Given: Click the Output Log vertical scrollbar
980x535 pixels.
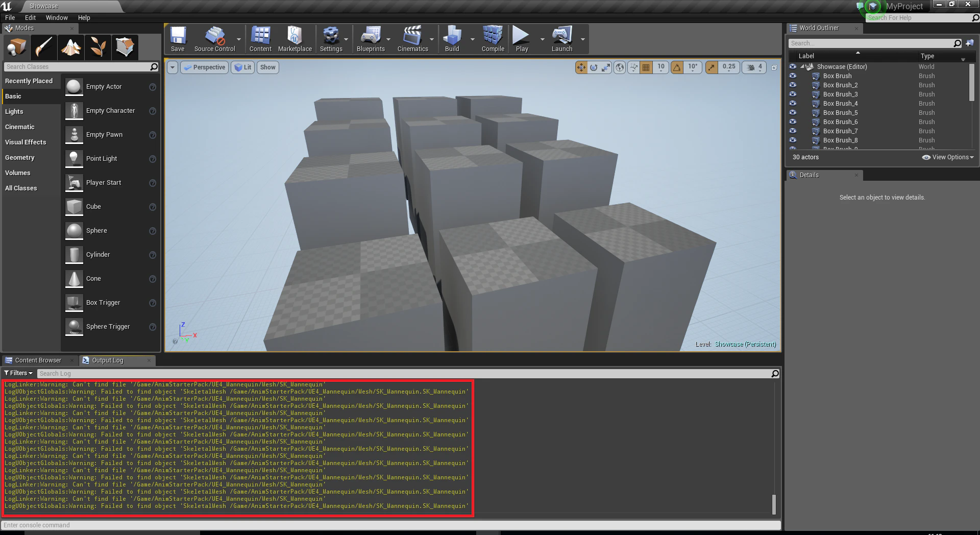Looking at the screenshot, I should tap(774, 504).
